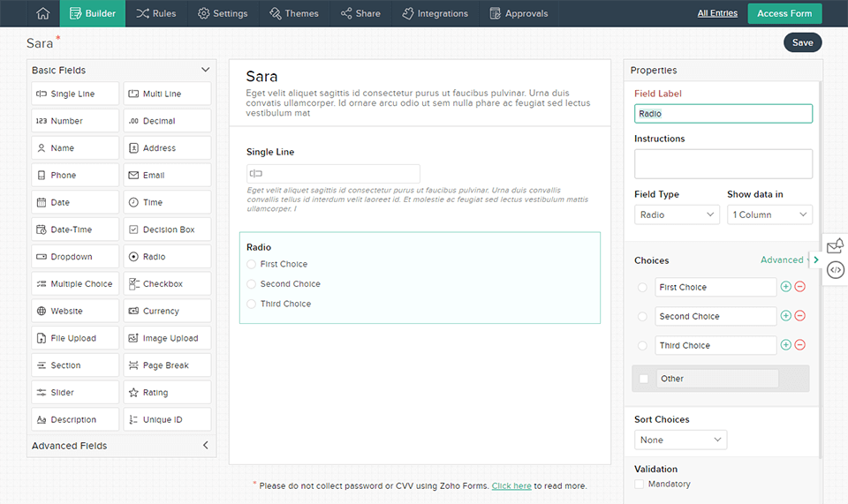Add a Description field
Image resolution: width=848 pixels, height=504 pixels.
(x=75, y=419)
